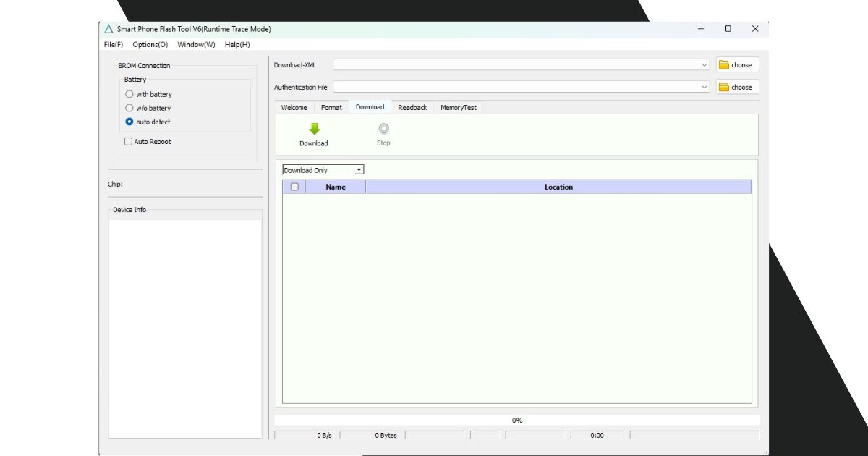Switch to the Format tab
868x456 pixels.
point(331,108)
